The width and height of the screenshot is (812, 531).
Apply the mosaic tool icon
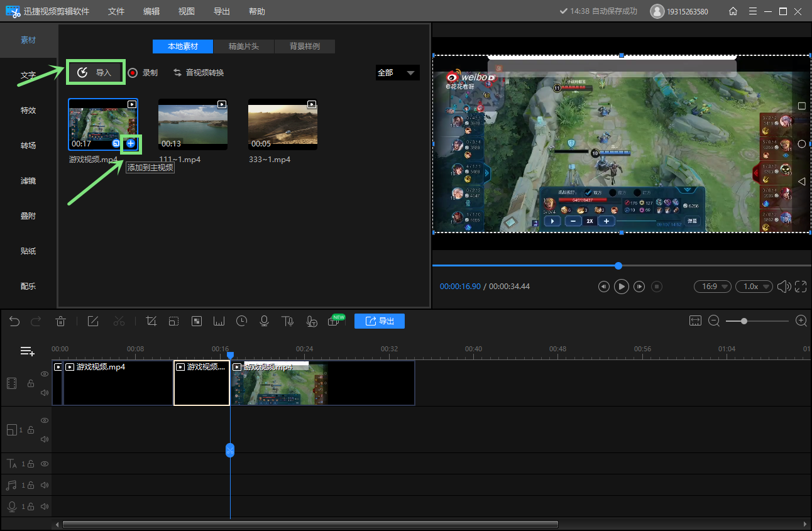(197, 322)
